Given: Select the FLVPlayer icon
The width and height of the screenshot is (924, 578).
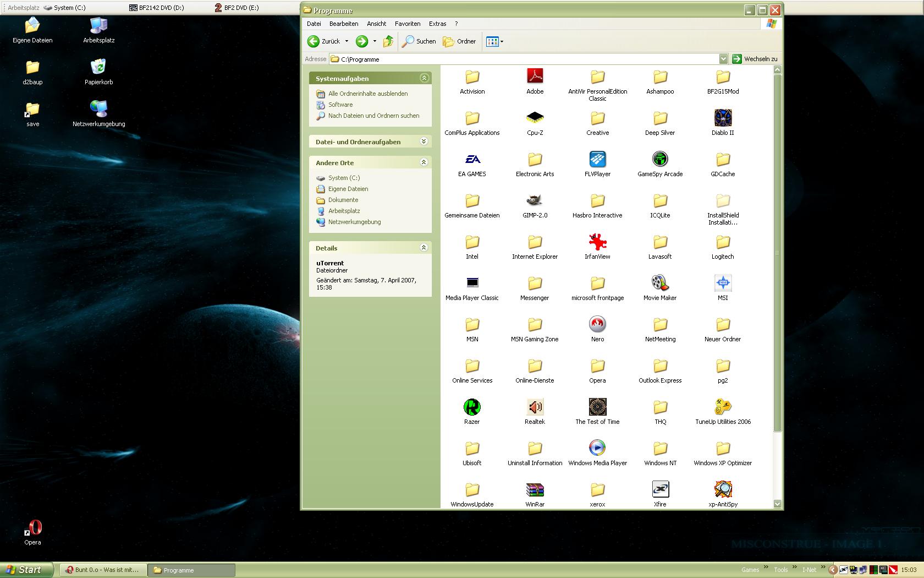Looking at the screenshot, I should coord(597,159).
